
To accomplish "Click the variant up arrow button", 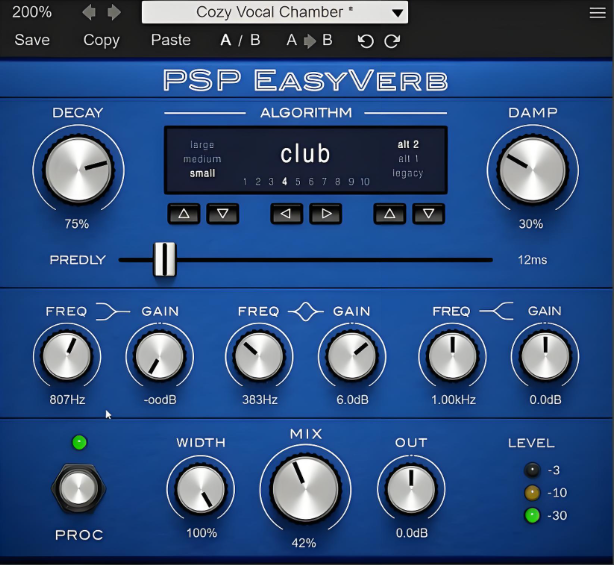I will pos(390,214).
